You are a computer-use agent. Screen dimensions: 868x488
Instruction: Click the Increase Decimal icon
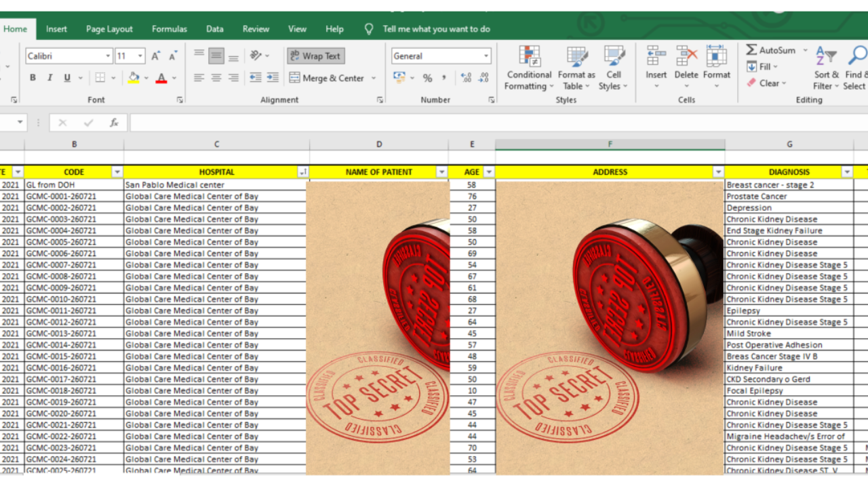pyautogui.click(x=466, y=78)
